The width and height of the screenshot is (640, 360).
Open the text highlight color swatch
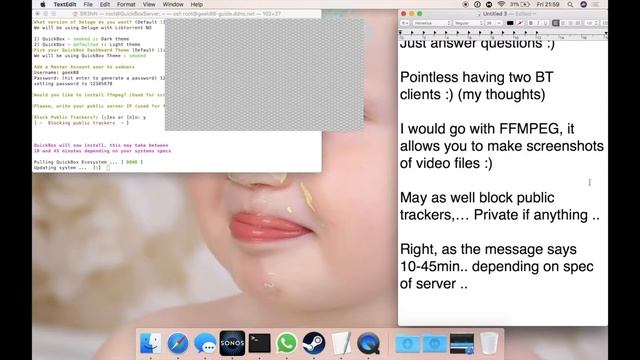click(520, 23)
